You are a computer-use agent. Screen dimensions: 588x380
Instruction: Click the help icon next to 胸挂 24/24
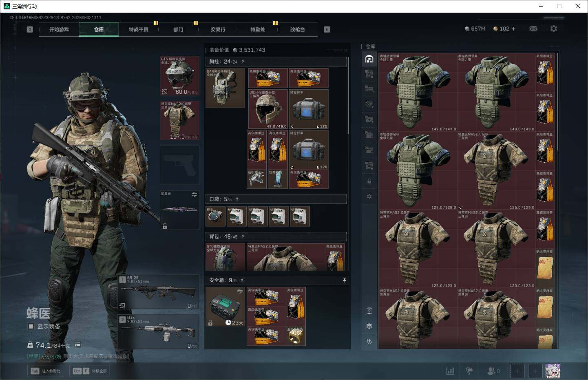(243, 62)
